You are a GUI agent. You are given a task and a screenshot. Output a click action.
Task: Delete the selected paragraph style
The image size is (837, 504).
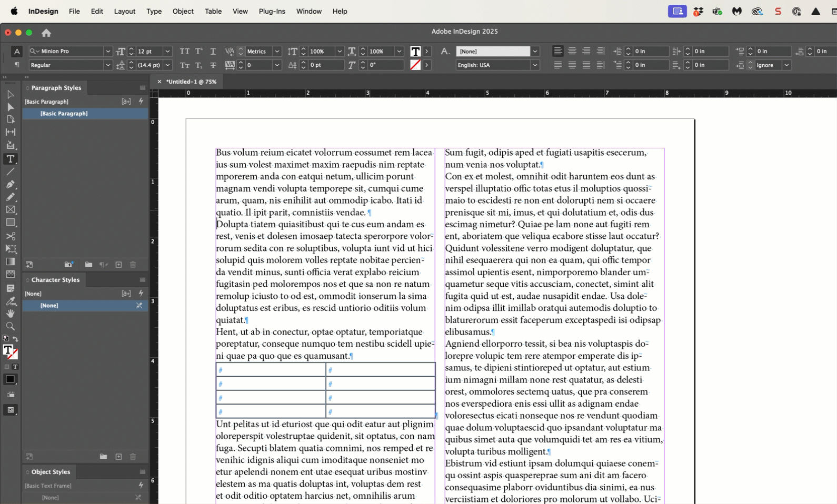click(x=133, y=265)
